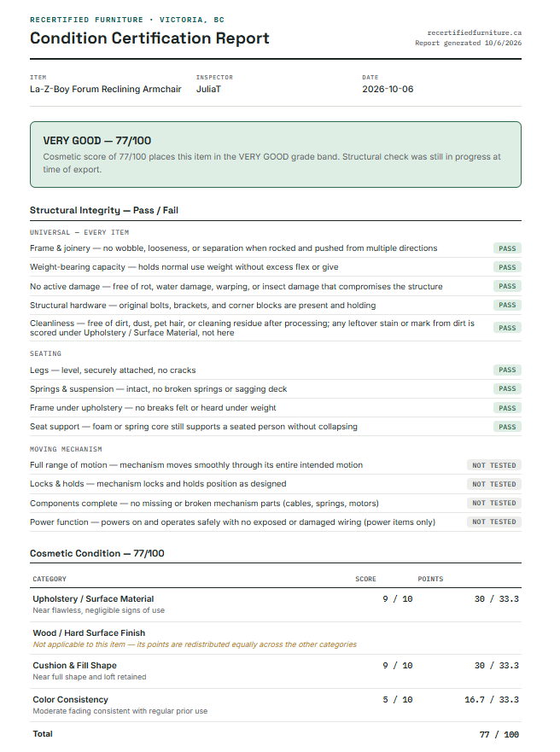The image size is (560, 752).
Task: Select the Upholstery / Surface Material row
Action: click(276, 604)
